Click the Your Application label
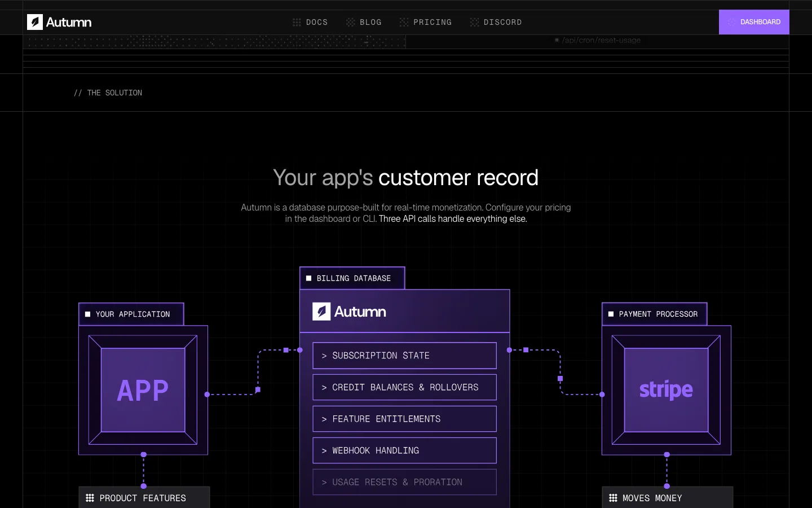The width and height of the screenshot is (812, 508). (x=131, y=314)
